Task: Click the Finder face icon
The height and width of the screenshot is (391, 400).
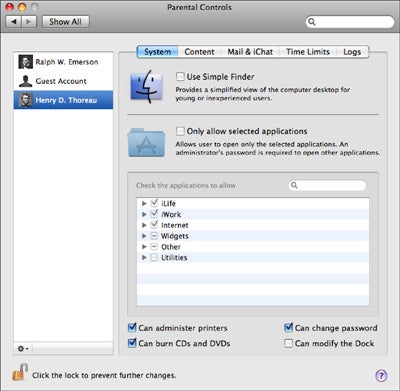Action: click(146, 87)
